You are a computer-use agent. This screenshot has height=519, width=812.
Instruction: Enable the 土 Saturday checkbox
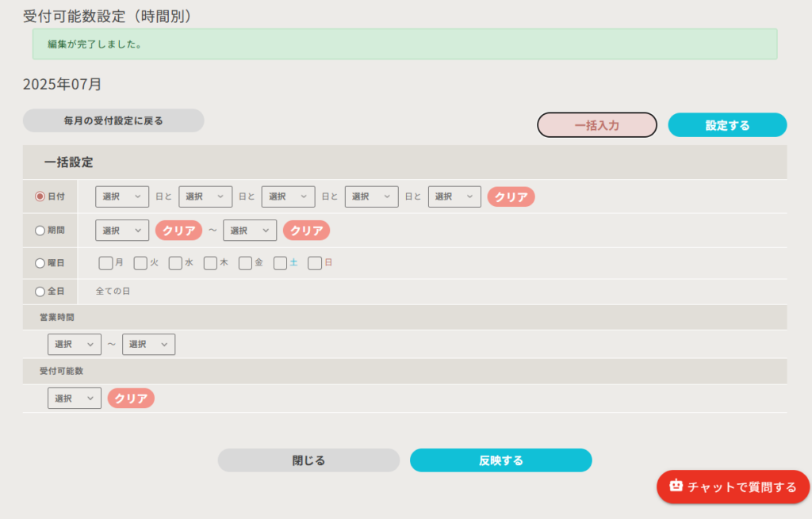pyautogui.click(x=280, y=263)
